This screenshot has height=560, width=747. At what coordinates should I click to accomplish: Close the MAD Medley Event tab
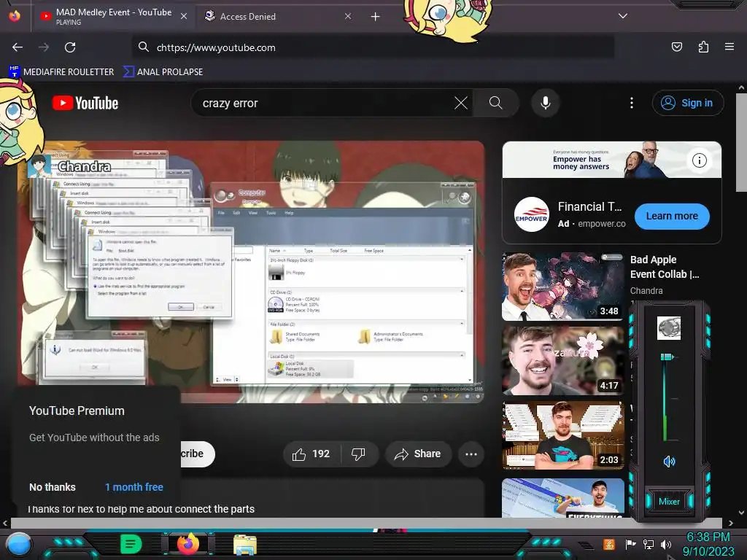184,16
